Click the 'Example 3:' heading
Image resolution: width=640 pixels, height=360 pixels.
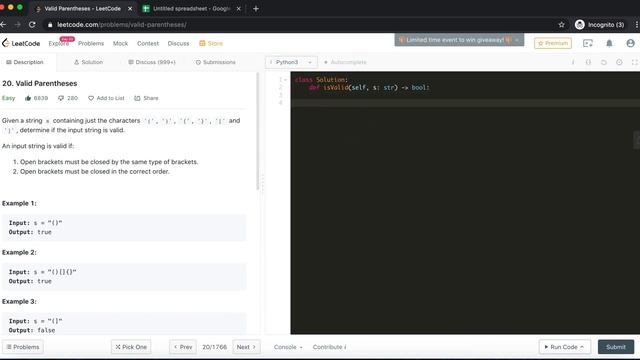point(19,302)
